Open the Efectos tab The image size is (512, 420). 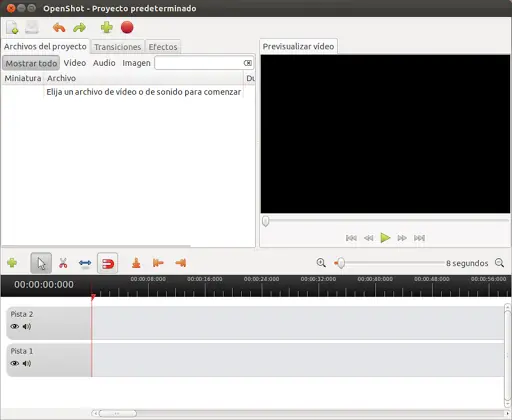coord(163,47)
